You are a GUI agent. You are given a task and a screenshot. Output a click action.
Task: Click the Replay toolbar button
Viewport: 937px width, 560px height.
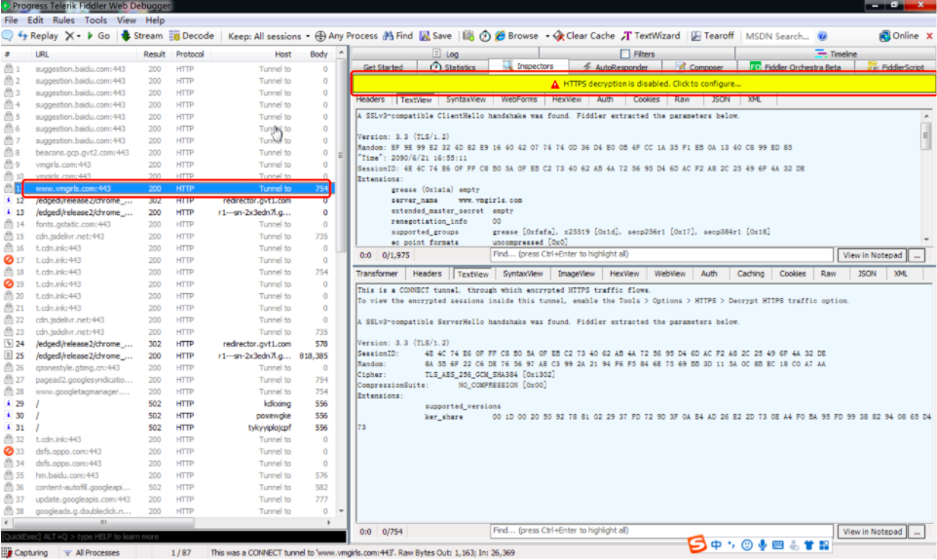coord(38,36)
